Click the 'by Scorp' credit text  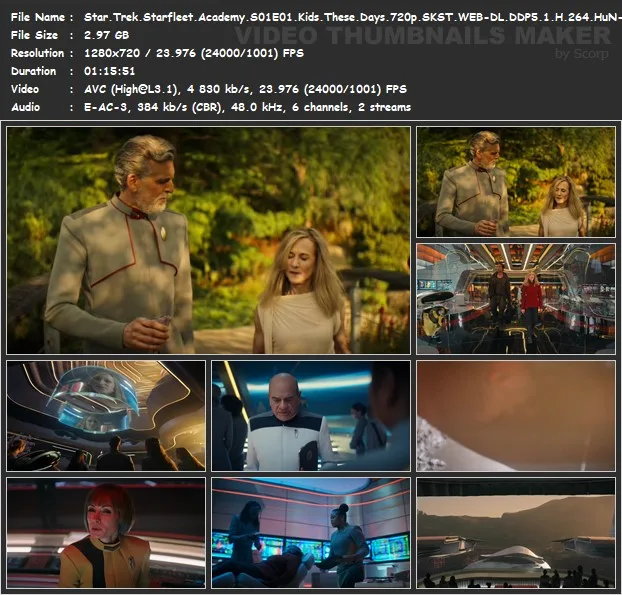point(581,54)
